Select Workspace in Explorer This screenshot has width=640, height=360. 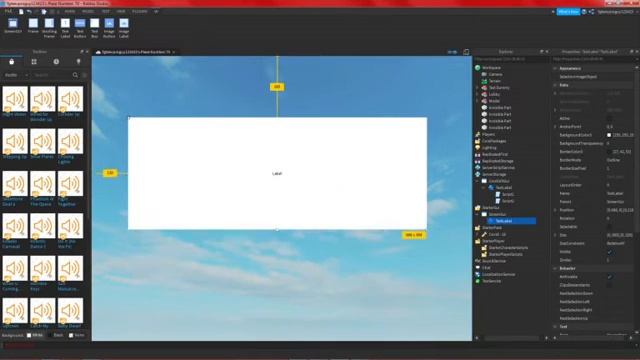[491, 68]
